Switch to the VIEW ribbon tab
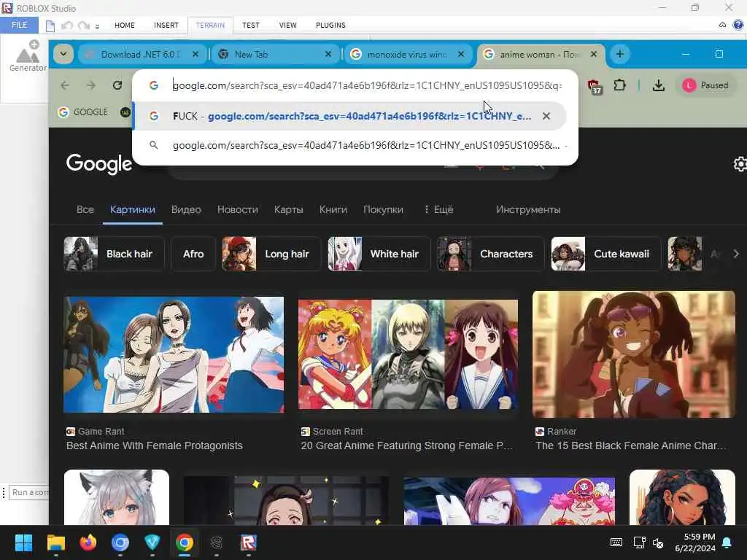Image resolution: width=747 pixels, height=560 pixels. click(x=287, y=26)
